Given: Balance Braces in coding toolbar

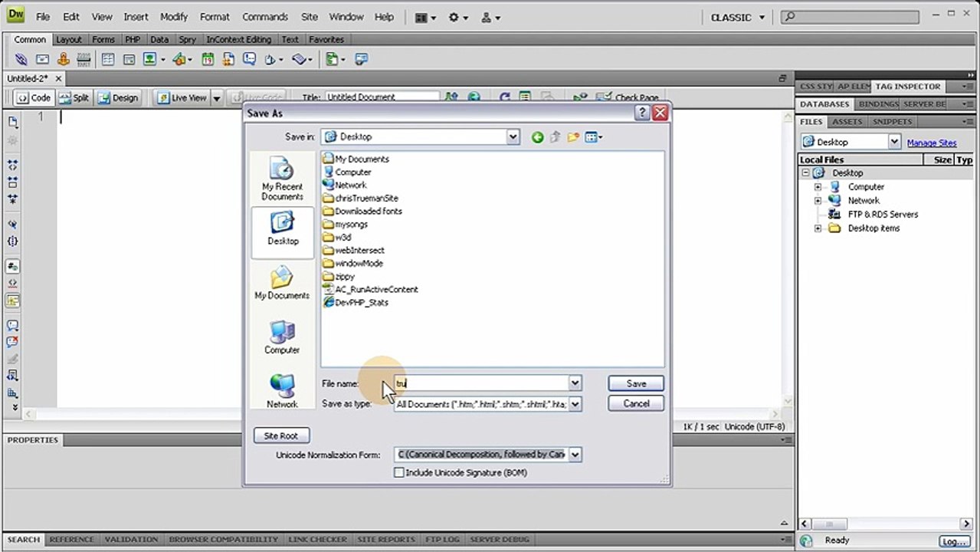Looking at the screenshot, I should (13, 241).
